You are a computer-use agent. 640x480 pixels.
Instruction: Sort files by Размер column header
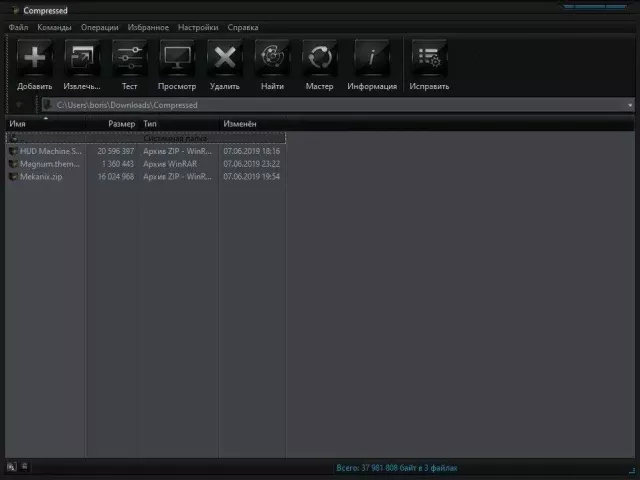(121, 123)
